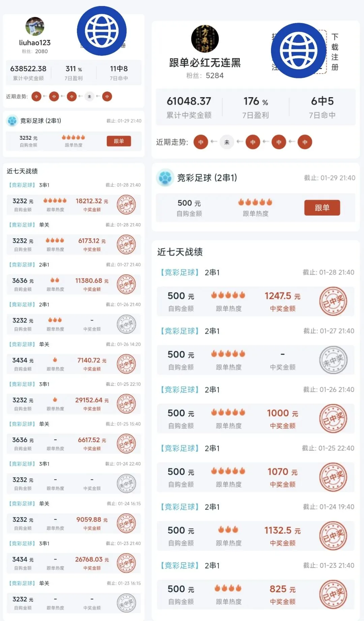
Task: Click soccer ball icon in left 竞彩足球 card
Action: coord(12,121)
